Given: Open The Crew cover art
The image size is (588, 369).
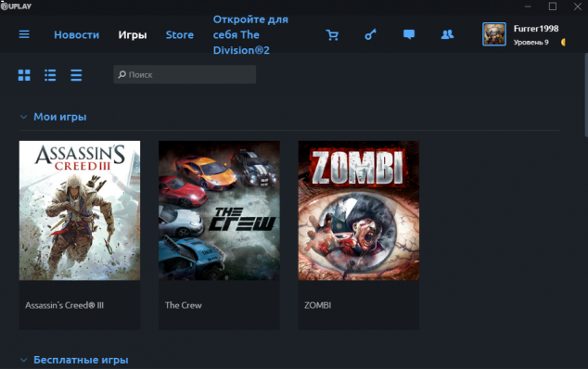Looking at the screenshot, I should [219, 210].
